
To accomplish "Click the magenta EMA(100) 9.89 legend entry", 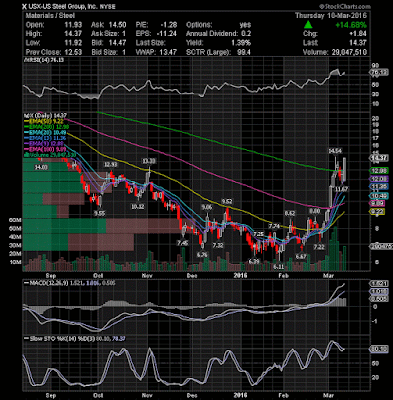I will [46, 149].
